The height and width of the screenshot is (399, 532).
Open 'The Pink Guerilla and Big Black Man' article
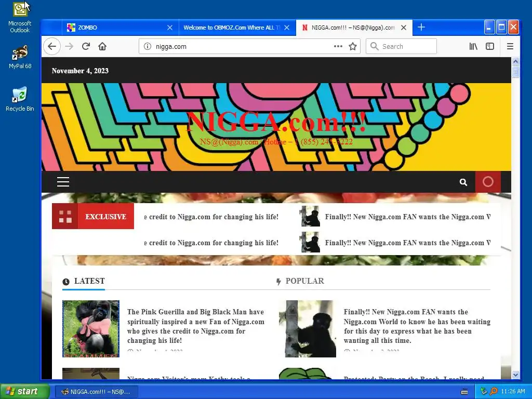click(196, 326)
